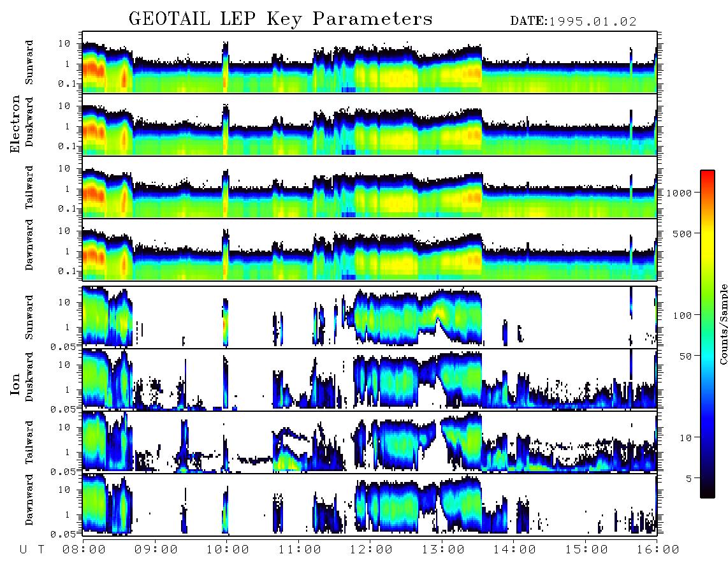Click the "11:00" time tick label
728x561 pixels.
[x=300, y=550]
